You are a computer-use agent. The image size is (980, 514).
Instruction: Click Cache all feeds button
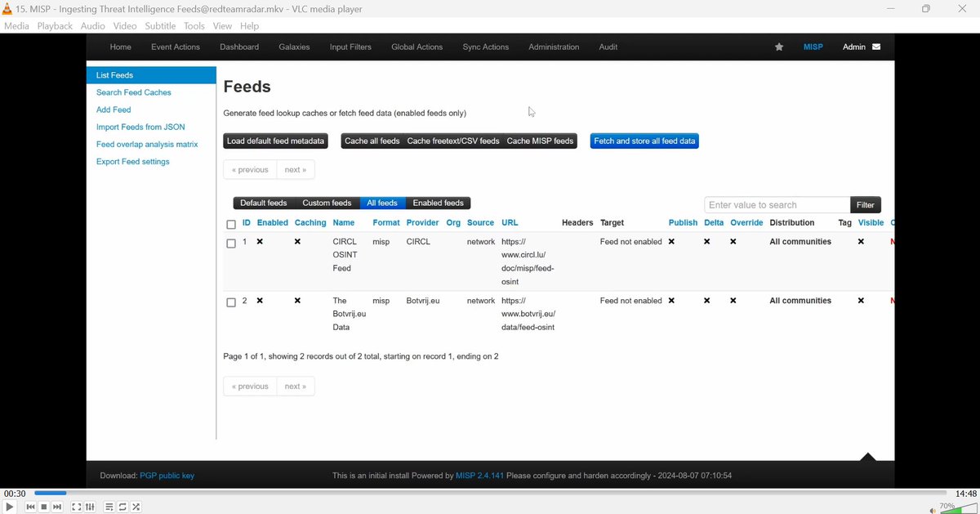tap(372, 141)
